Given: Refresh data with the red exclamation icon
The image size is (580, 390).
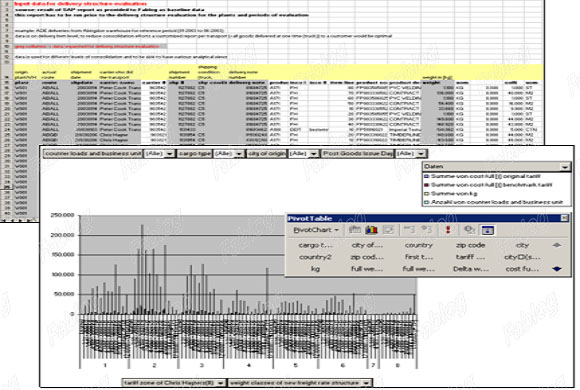Looking at the screenshot, I should [x=448, y=230].
